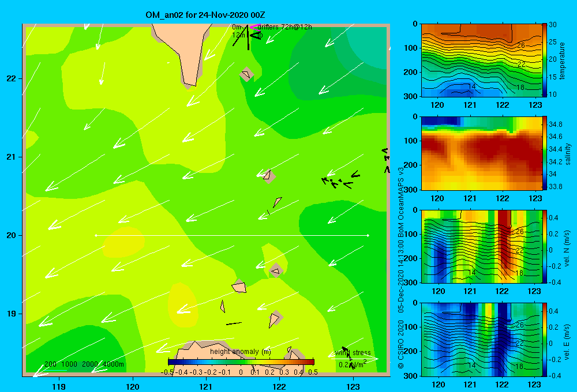Image resolution: width=577 pixels, height=392 pixels.
Task: Click latitude label 21 on main map
Action: [12, 157]
